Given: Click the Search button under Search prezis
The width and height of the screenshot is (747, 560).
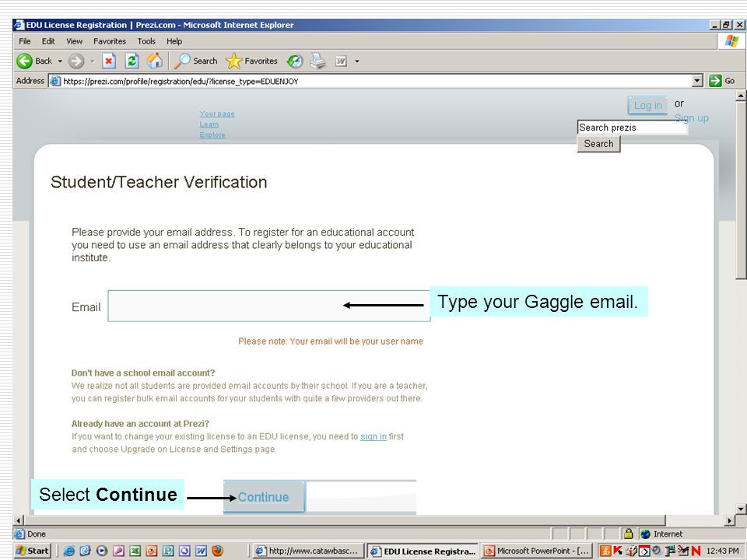Looking at the screenshot, I should click(x=599, y=144).
